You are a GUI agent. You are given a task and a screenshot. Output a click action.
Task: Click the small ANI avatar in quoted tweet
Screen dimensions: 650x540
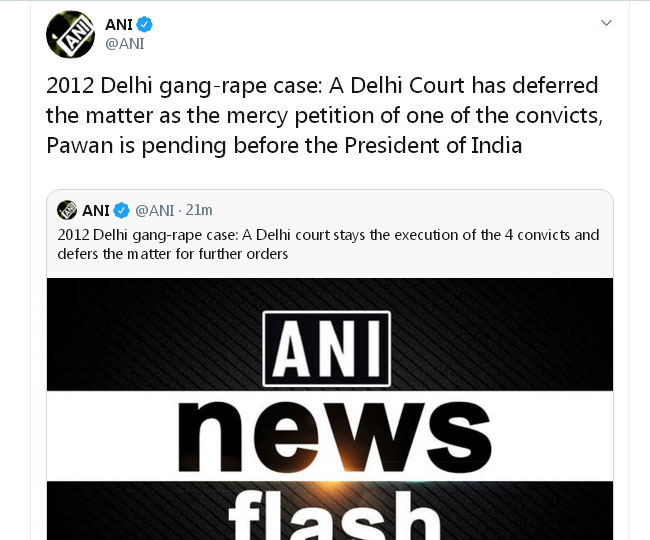tap(67, 210)
